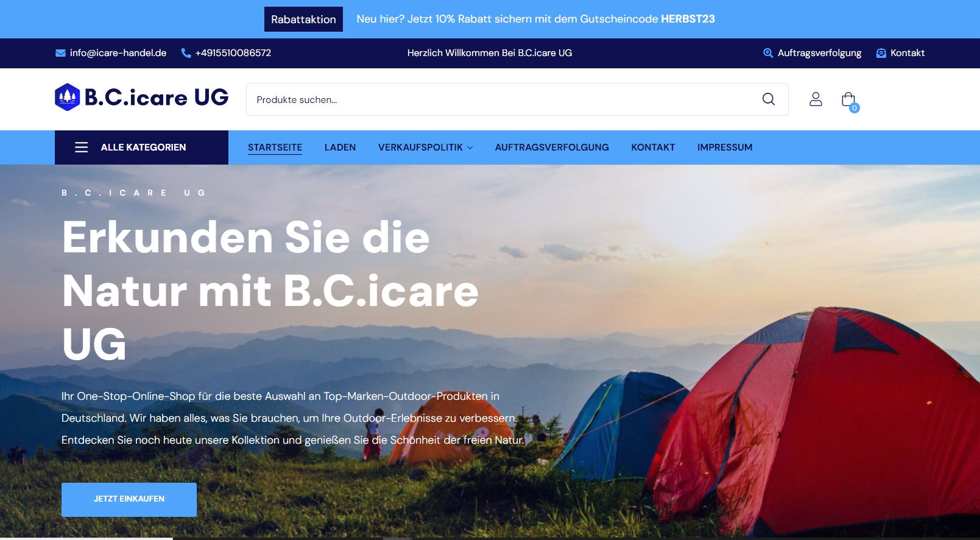
Task: Click the search magnifier icon
Action: click(769, 99)
